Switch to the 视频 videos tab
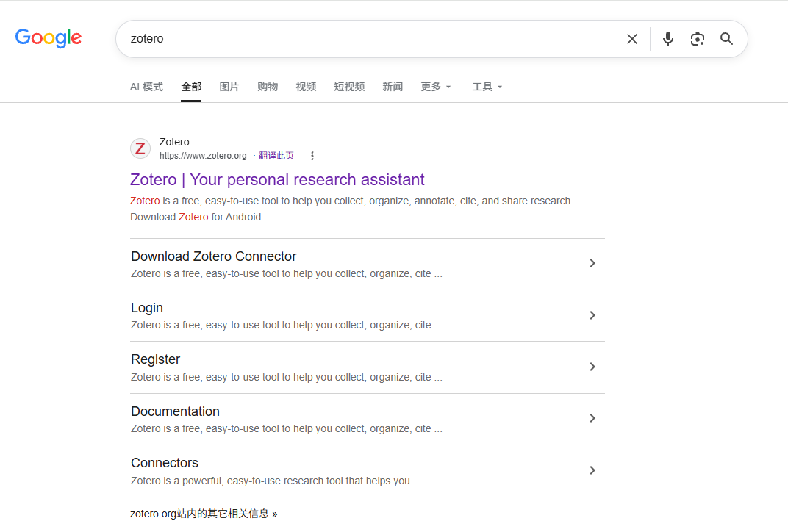 click(306, 87)
